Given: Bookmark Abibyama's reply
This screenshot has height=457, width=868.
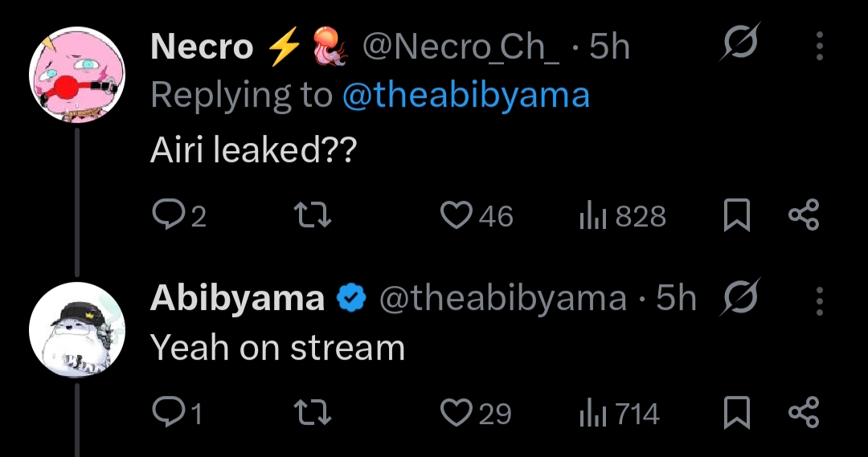Looking at the screenshot, I should 735,413.
